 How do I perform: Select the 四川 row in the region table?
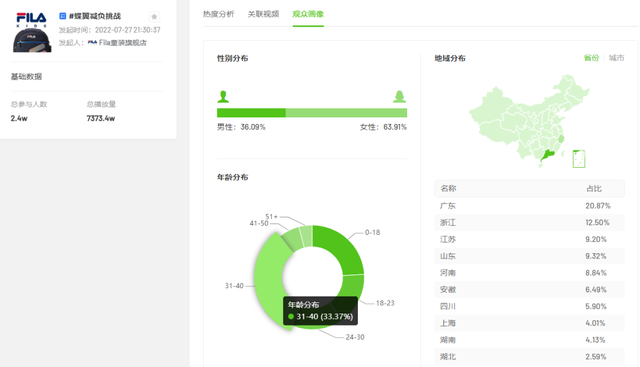[529, 306]
